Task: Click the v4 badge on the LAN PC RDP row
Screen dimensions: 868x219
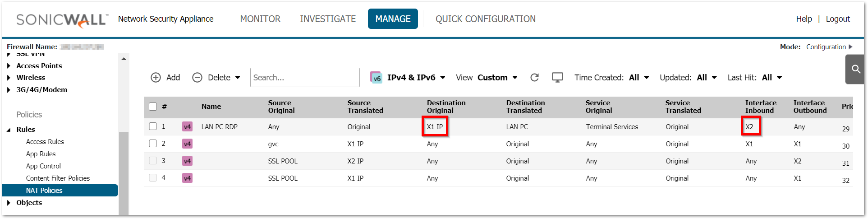Action: (x=187, y=127)
